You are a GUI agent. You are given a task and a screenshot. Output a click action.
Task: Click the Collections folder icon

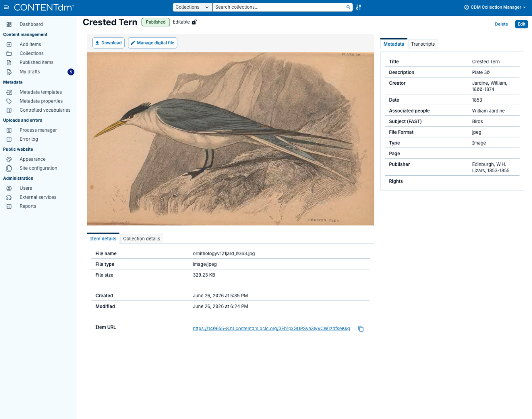[x=9, y=54]
